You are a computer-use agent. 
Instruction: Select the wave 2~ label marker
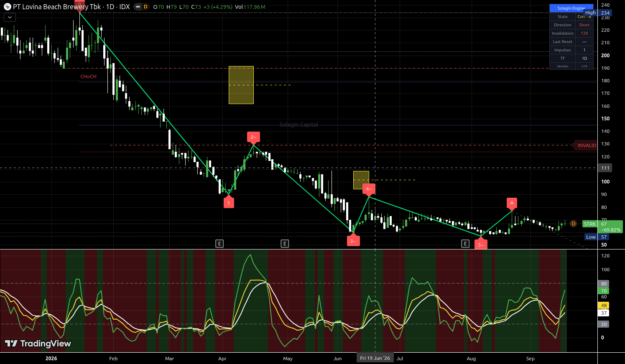[253, 137]
